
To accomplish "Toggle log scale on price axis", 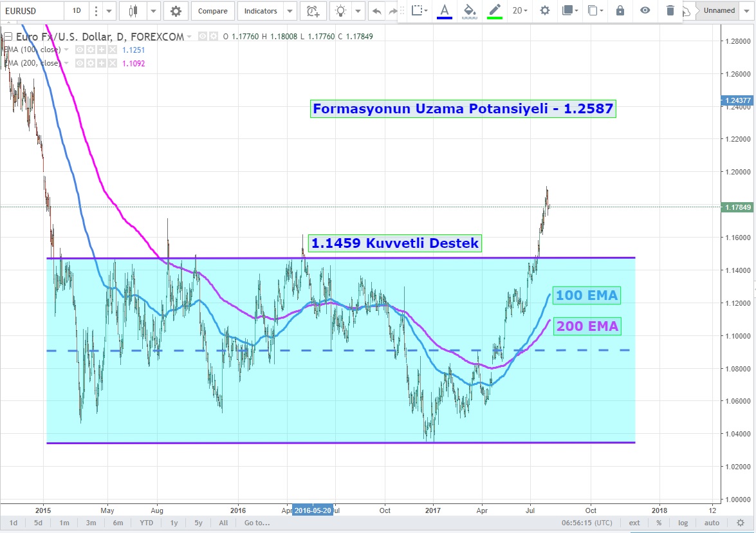I will coord(683,523).
